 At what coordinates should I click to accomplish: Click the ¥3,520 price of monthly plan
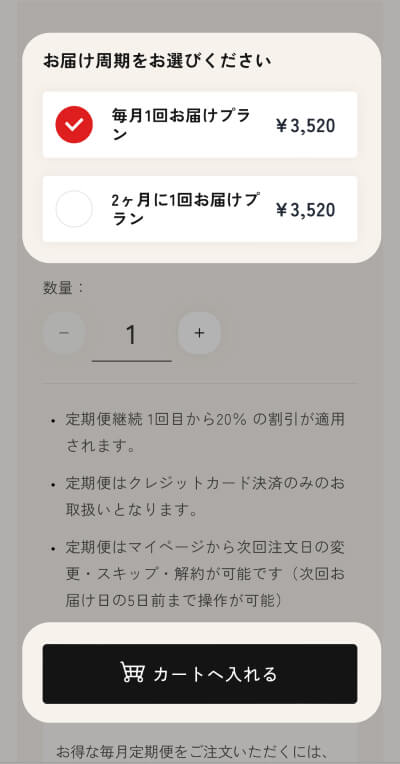[x=305, y=126]
